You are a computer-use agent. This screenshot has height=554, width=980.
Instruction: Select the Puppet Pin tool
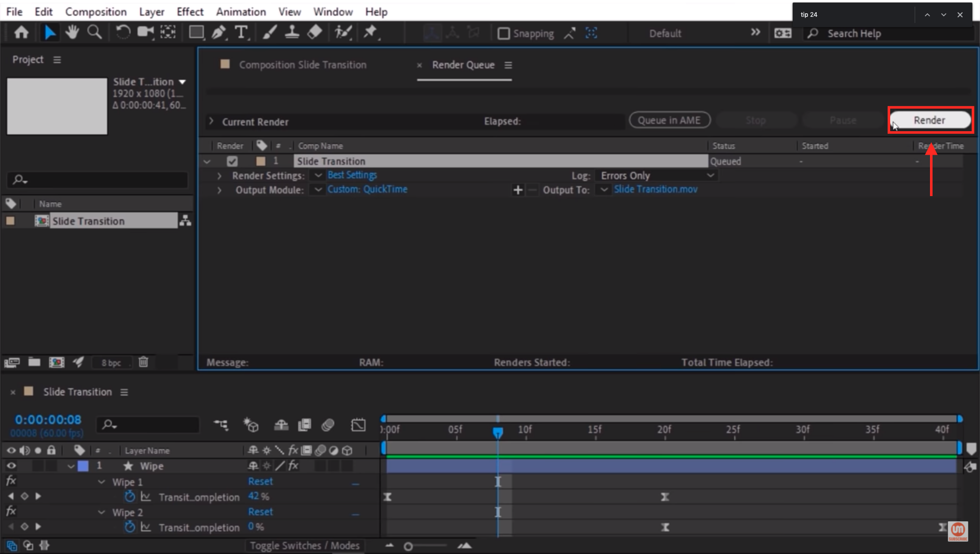tap(371, 33)
